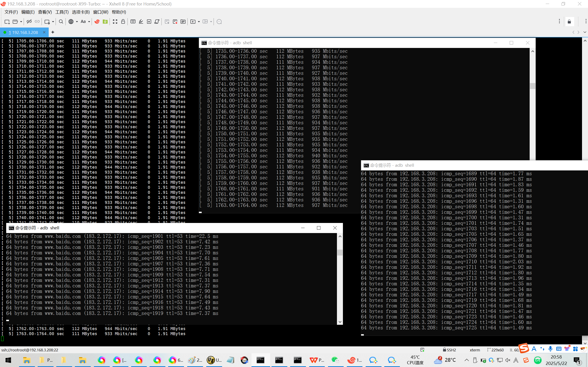This screenshot has width=588, height=367.
Task: Toggle speaker mute in system tray
Action: [x=508, y=360]
